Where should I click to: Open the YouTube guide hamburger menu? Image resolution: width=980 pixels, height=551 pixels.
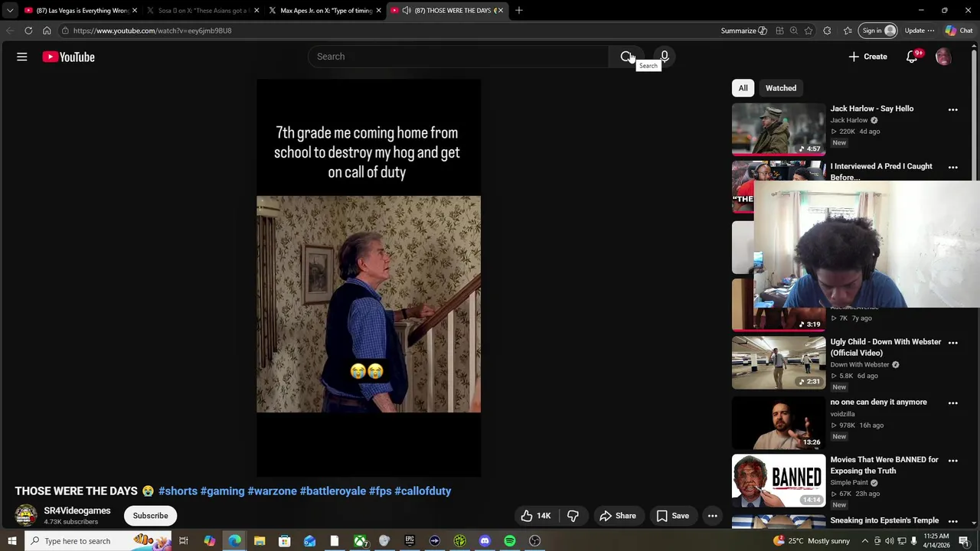pos(22,57)
